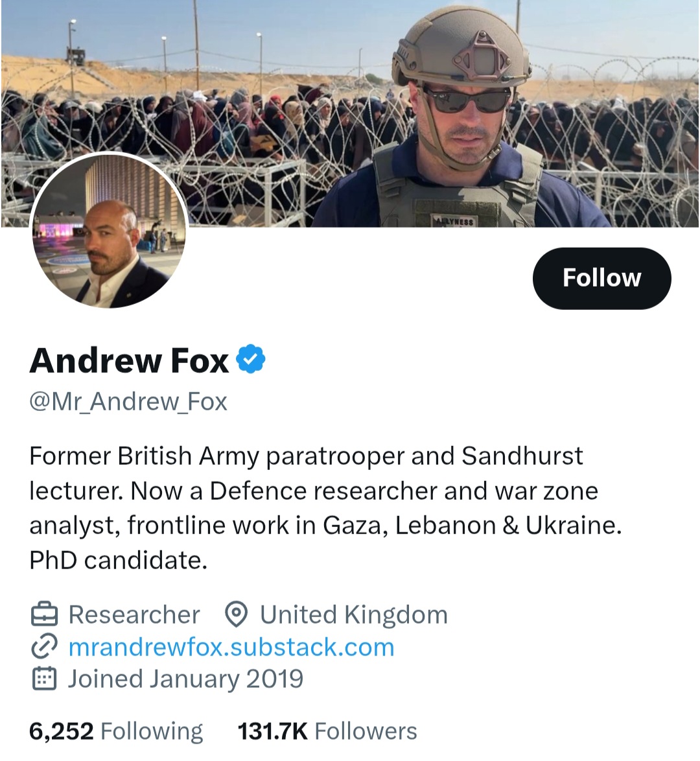The image size is (700, 761).
Task: Click the word Following
Action: pyautogui.click(x=152, y=731)
